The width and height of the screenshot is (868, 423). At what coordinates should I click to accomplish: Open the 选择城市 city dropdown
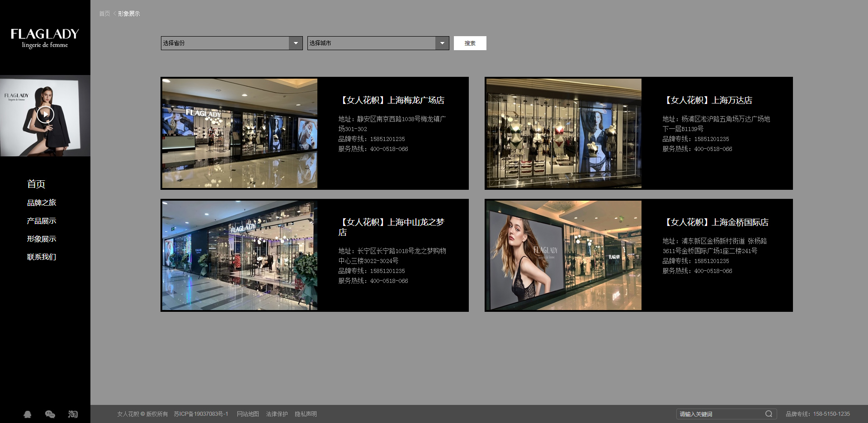point(378,43)
